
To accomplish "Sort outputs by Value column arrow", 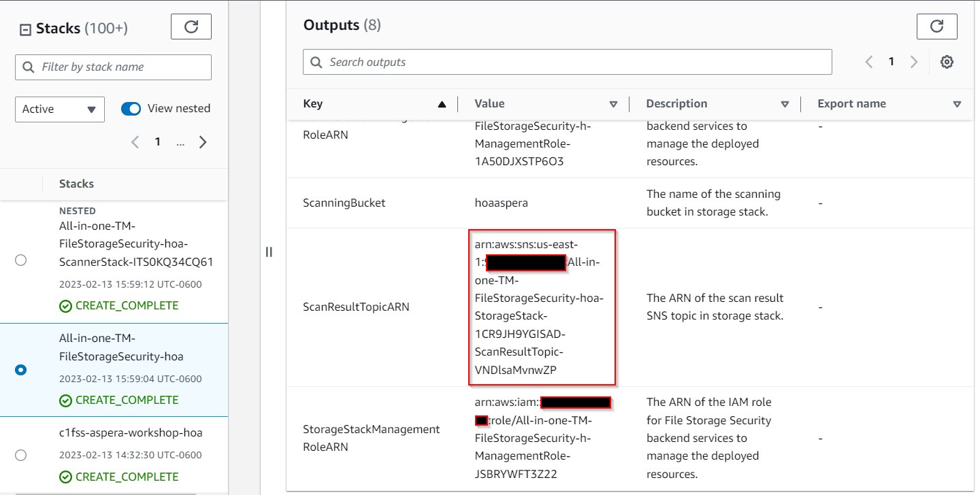I will (613, 104).
